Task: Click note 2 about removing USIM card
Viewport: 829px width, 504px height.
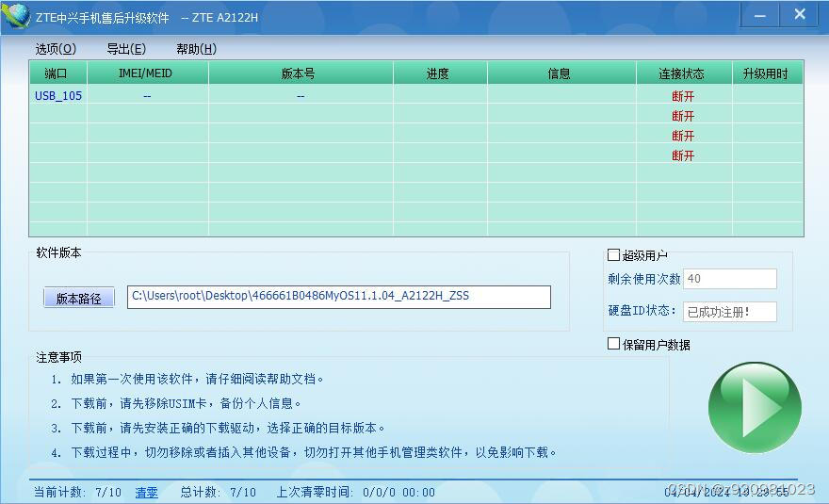Action: coord(176,403)
